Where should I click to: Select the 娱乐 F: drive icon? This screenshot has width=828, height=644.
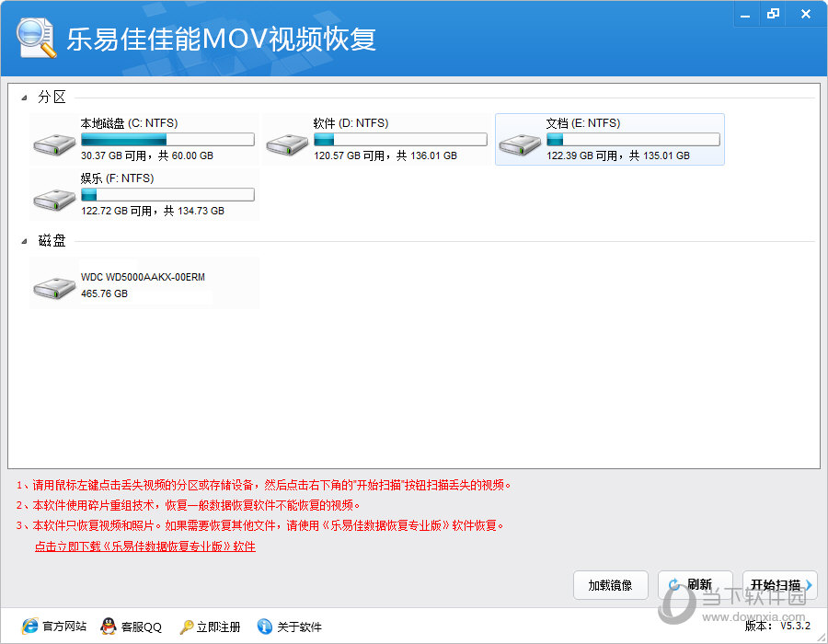[x=54, y=200]
